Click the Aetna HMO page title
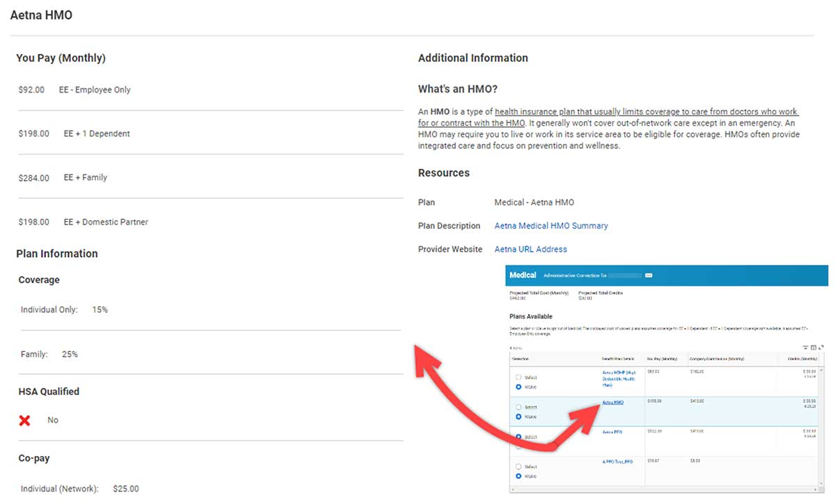 tap(41, 15)
